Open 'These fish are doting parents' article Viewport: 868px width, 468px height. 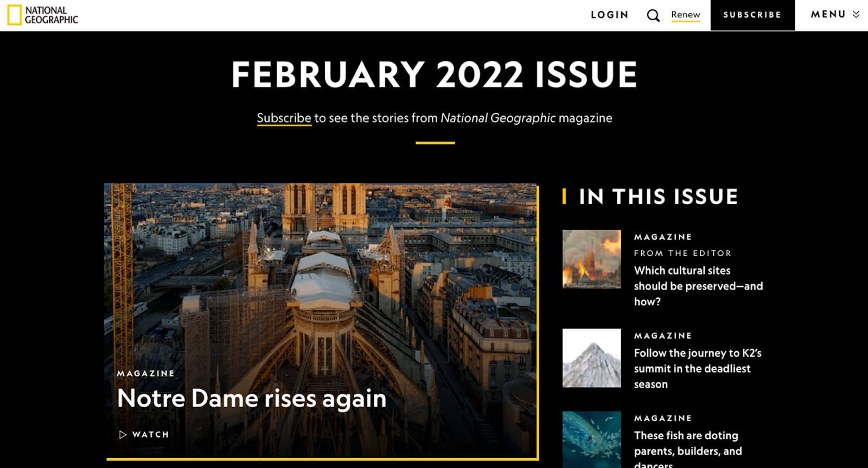tap(687, 443)
